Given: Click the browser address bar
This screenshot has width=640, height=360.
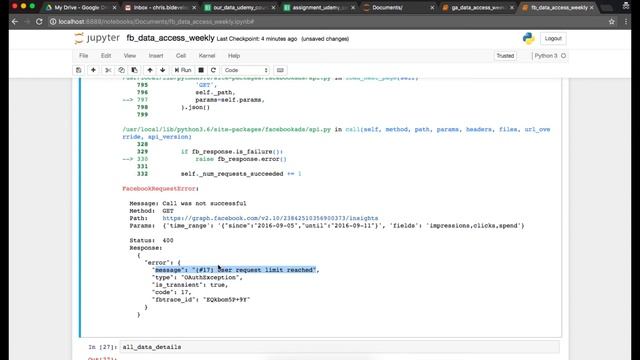Looking at the screenshot, I should 327,22.
